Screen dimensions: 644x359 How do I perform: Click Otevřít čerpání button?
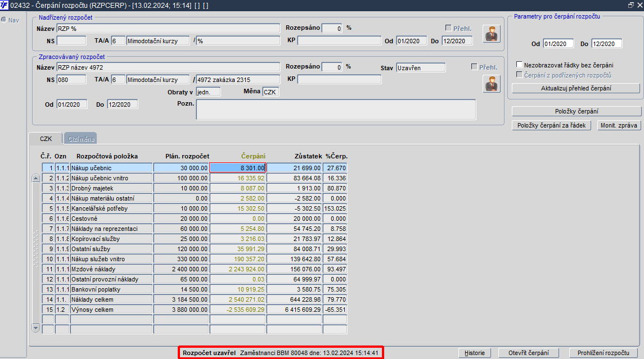pos(528,353)
